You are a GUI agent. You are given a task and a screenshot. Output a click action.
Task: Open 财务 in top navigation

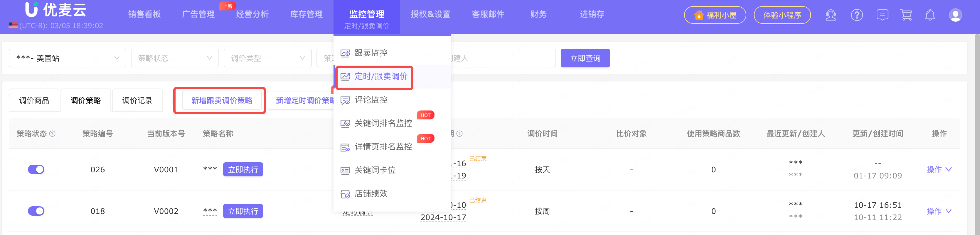538,14
